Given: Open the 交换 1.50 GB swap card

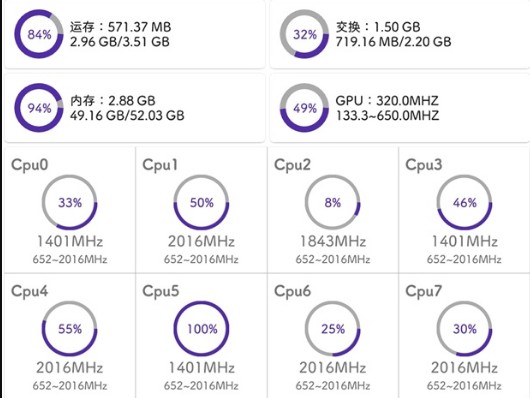Looking at the screenshot, I should point(400,34).
